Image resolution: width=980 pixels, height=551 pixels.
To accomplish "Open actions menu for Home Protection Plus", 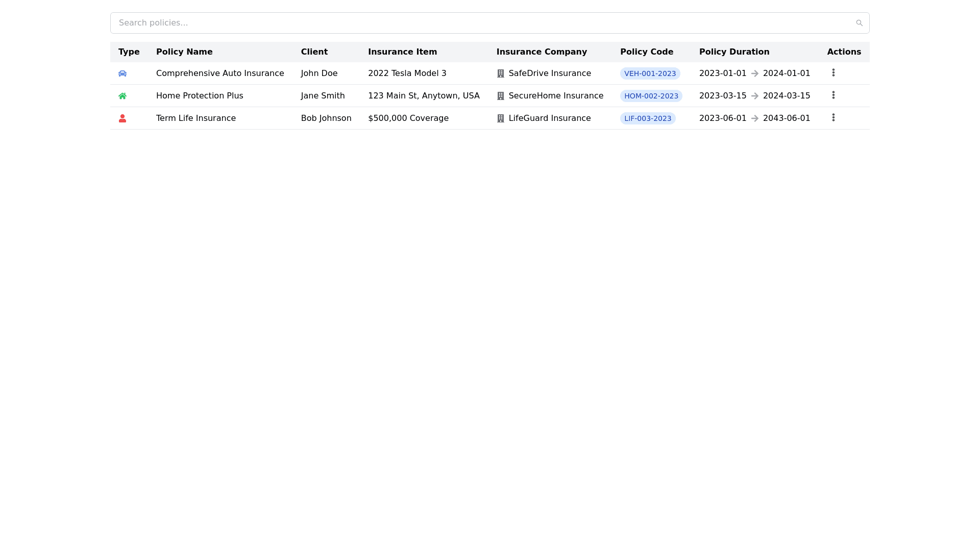I will [x=834, y=95].
